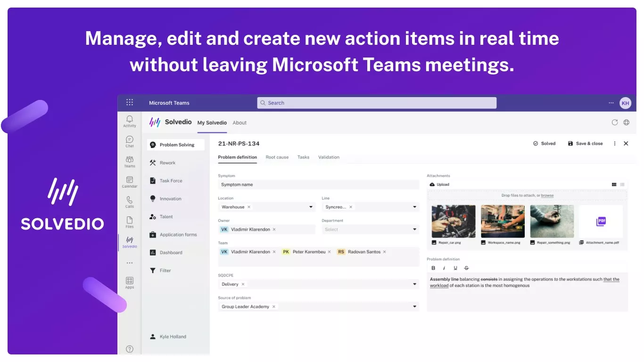Switch to the About tab
This screenshot has height=362, width=644.
[x=239, y=123]
